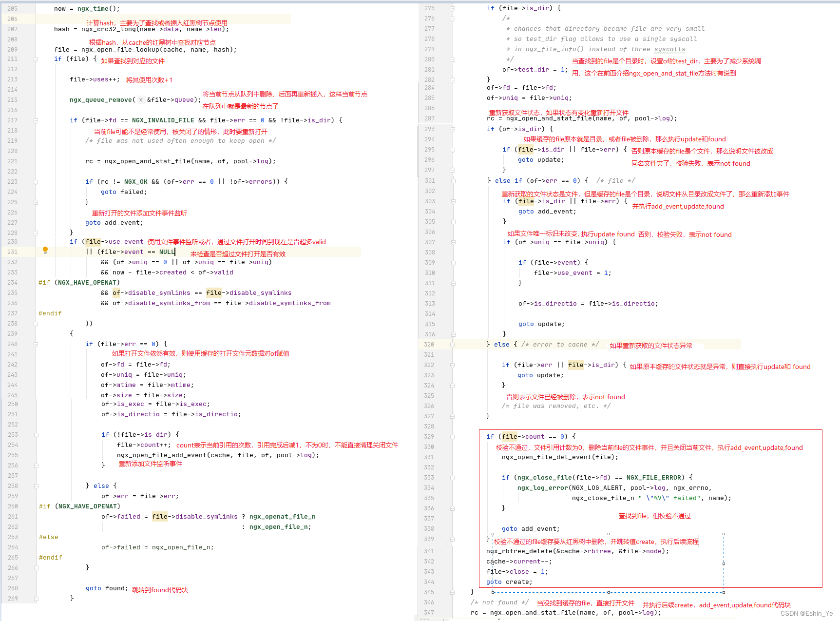Click 'goto create;' on line 344

(510, 582)
